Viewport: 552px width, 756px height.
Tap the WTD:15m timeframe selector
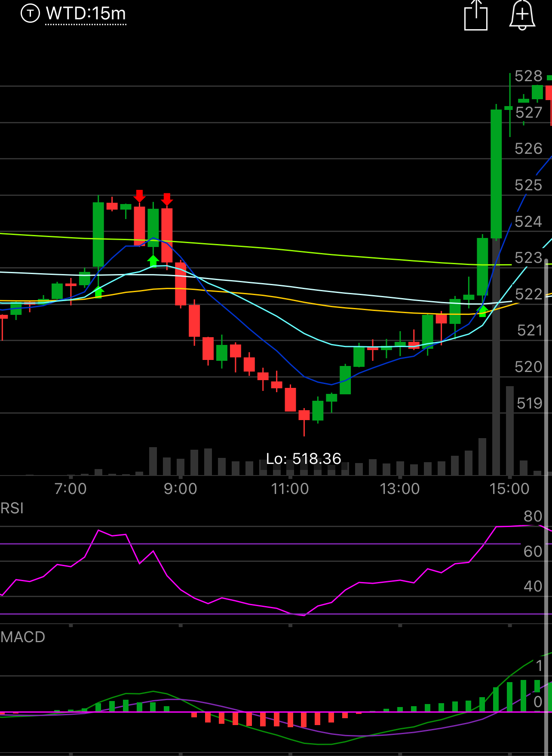click(86, 14)
